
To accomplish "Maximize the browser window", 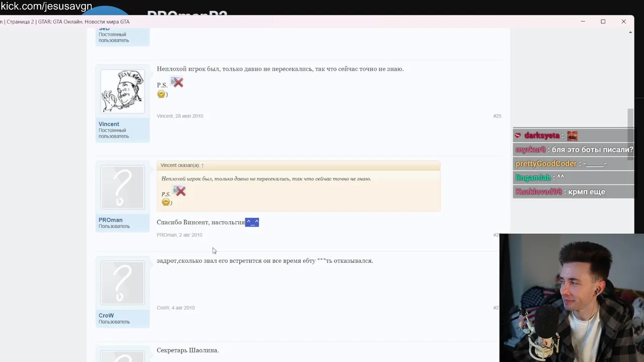I will pyautogui.click(x=603, y=22).
